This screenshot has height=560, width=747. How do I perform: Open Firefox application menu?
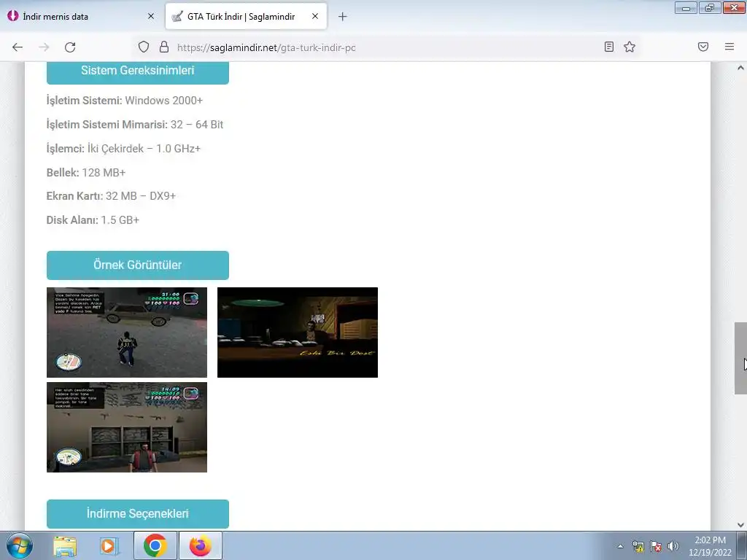(729, 47)
